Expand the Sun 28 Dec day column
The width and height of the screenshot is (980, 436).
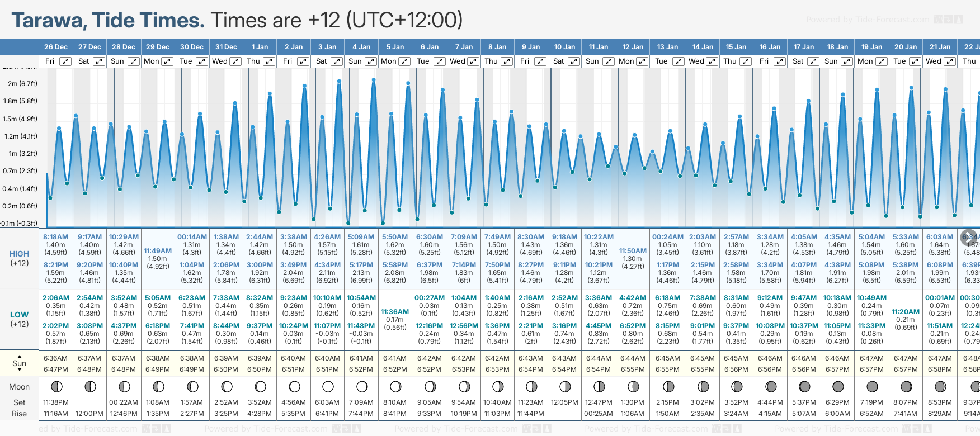pos(134,61)
